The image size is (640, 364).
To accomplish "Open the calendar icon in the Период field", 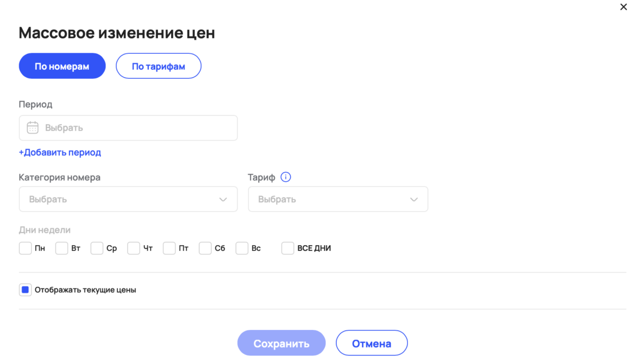I will [x=32, y=127].
